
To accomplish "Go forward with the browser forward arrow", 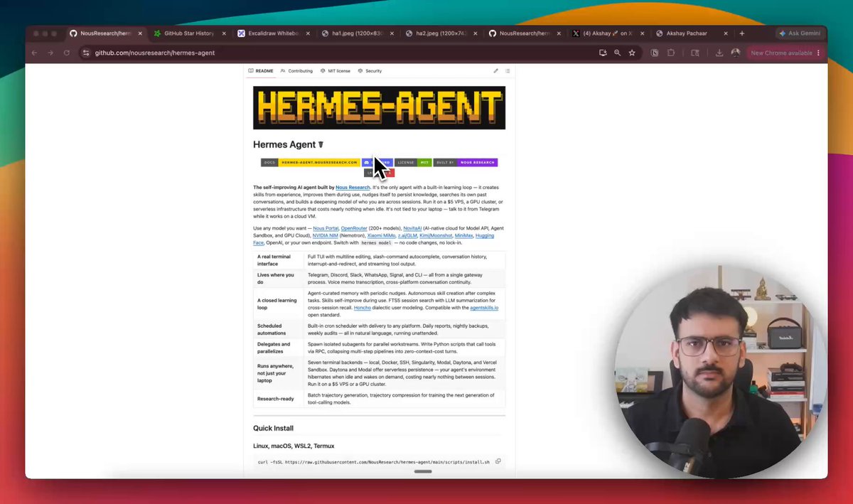I will pyautogui.click(x=50, y=53).
